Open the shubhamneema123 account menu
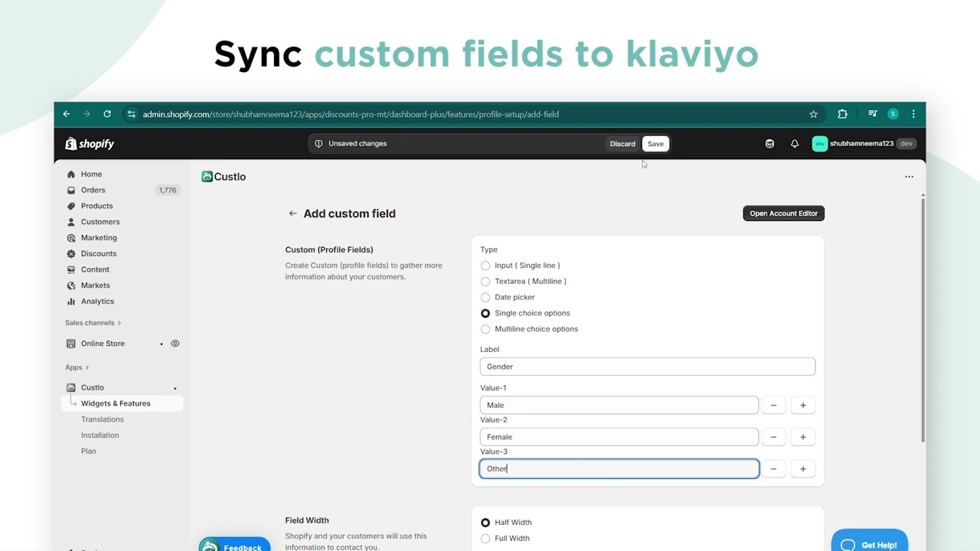980x551 pixels. (x=864, y=144)
